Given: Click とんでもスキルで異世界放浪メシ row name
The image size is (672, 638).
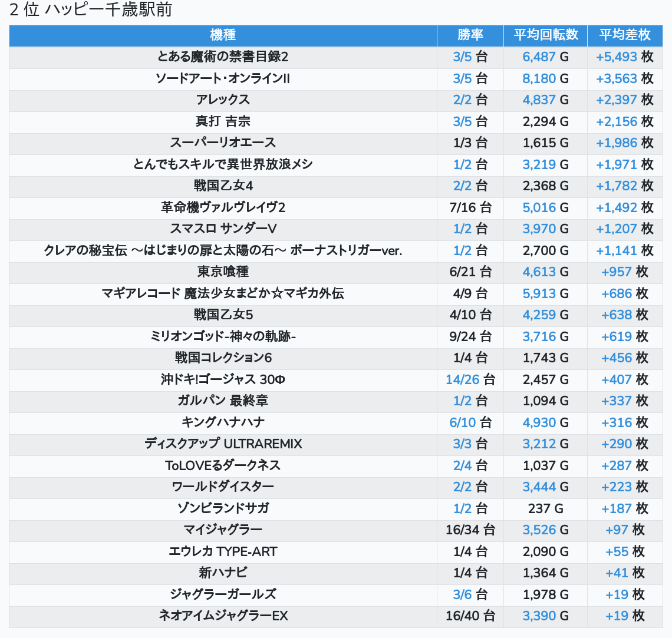Looking at the screenshot, I should pyautogui.click(x=223, y=164).
